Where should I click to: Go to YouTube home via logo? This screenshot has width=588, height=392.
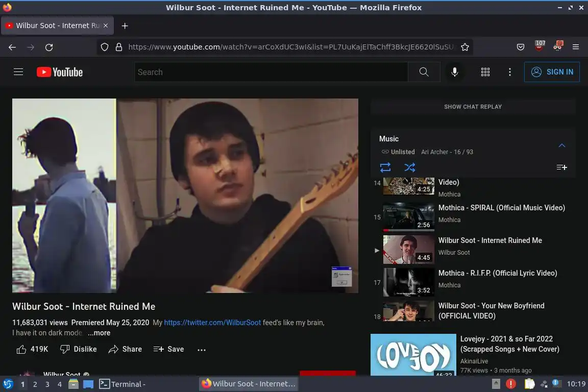60,72
